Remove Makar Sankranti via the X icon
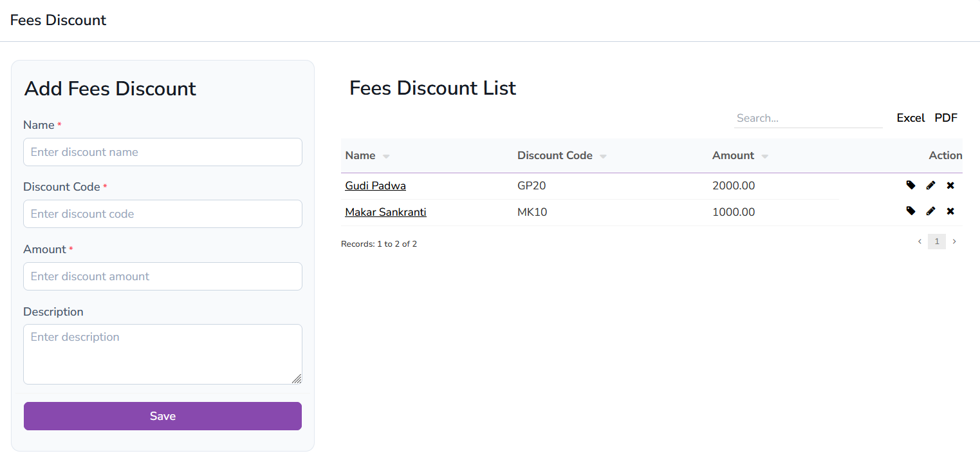This screenshot has height=467, width=980. (950, 211)
